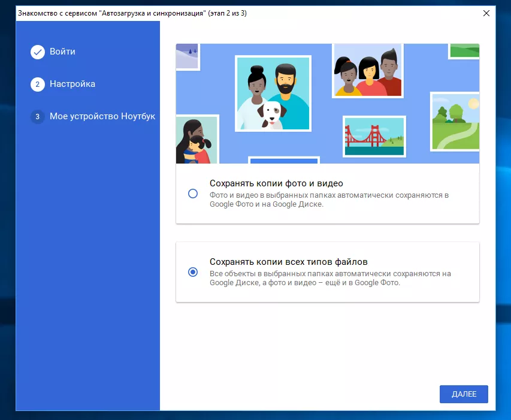
Task: Go to the Войти step in the sidebar
Action: (62, 52)
